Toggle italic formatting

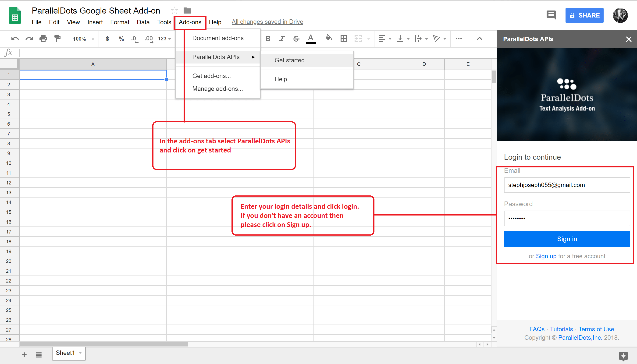[x=282, y=39]
